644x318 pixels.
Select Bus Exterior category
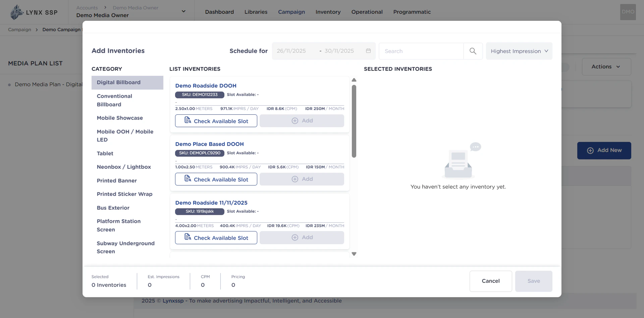point(127,208)
